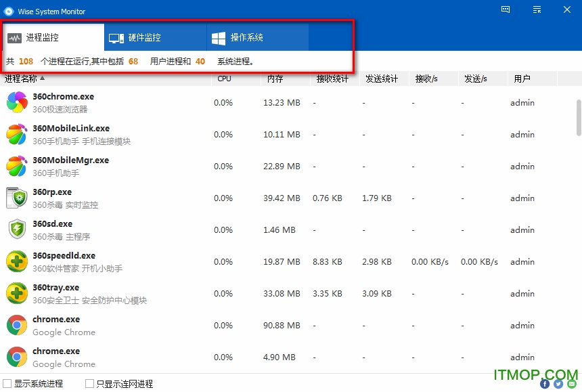Select the 360MobileMgr.exe process row
Screen dimensions: 582x392
(x=102, y=166)
